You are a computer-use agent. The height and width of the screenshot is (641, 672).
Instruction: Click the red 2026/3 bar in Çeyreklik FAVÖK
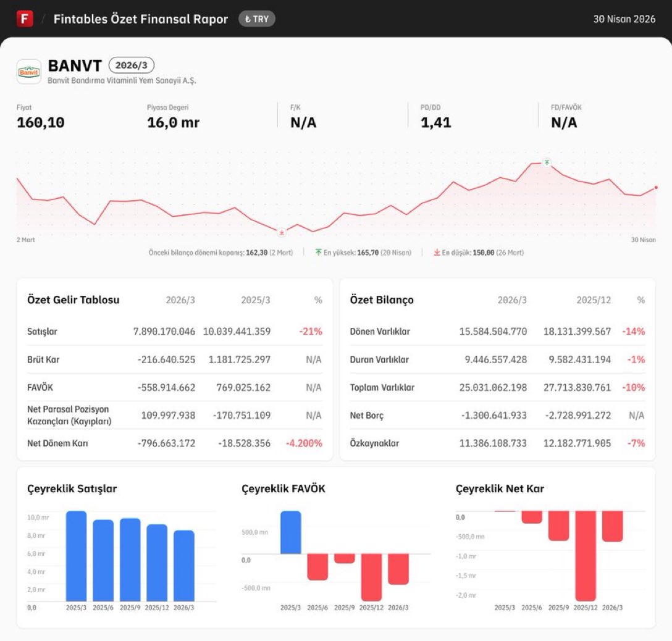tap(398, 569)
